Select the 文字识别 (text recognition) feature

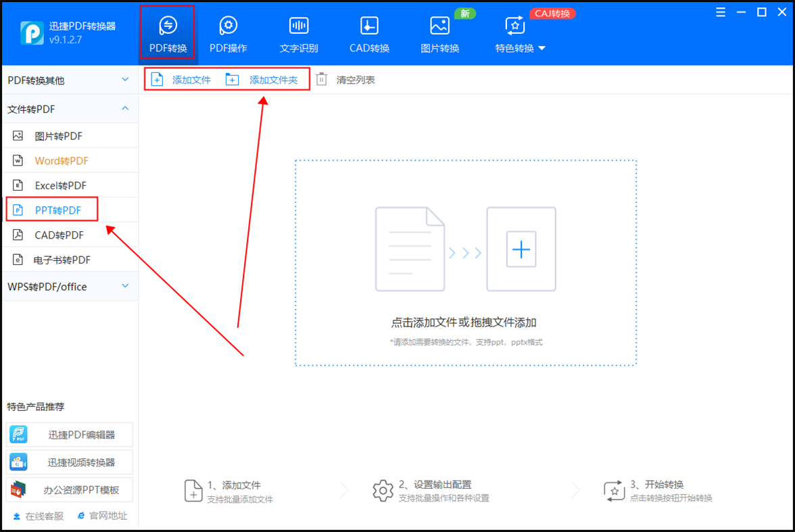point(298,32)
